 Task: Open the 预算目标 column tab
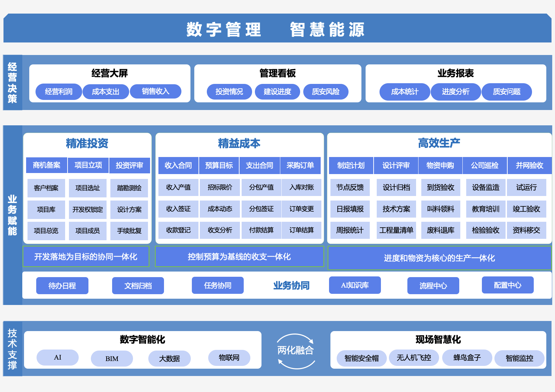pyautogui.click(x=219, y=165)
